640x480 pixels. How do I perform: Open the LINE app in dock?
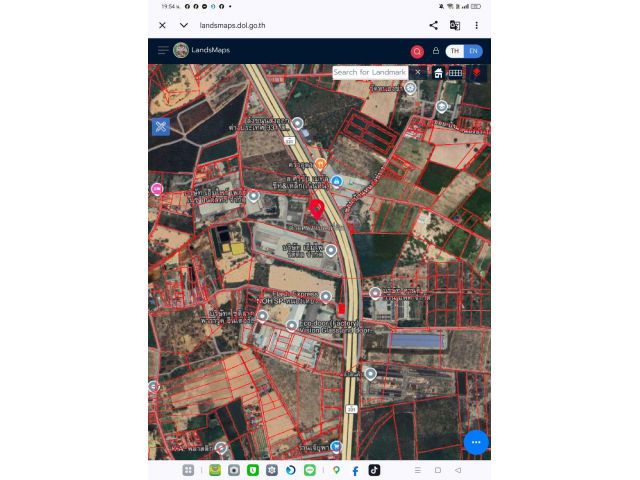(x=310, y=470)
